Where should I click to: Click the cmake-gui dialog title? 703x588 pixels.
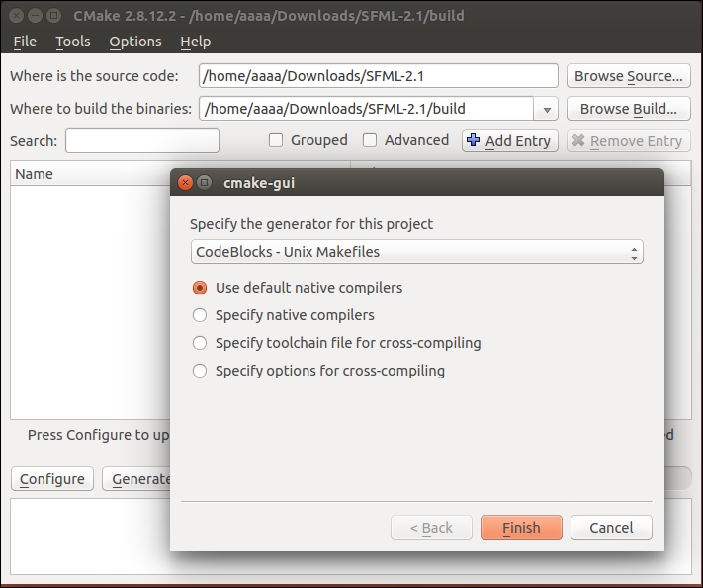tap(259, 183)
